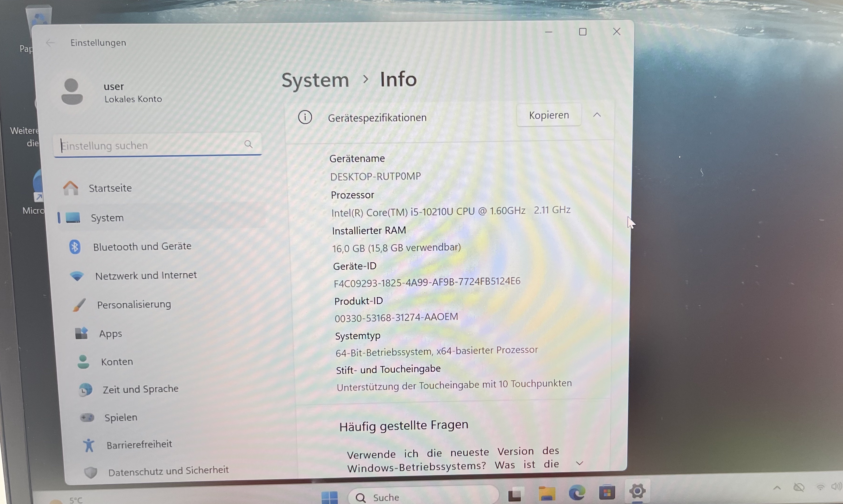Viewport: 843px width, 504px height.
Task: Click the Kopieren button
Action: coord(549,116)
